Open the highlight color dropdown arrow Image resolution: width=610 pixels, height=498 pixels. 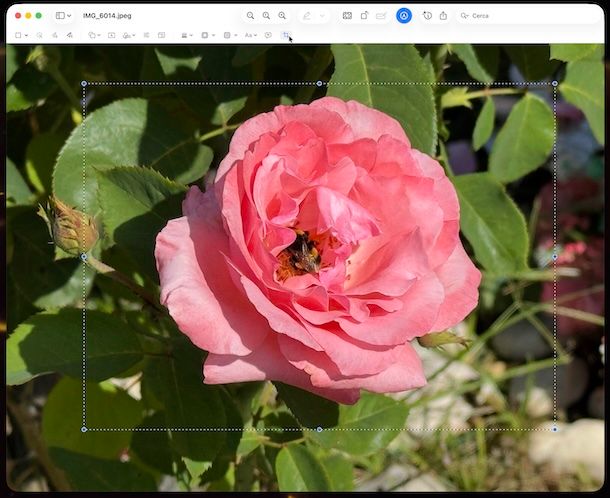click(322, 16)
